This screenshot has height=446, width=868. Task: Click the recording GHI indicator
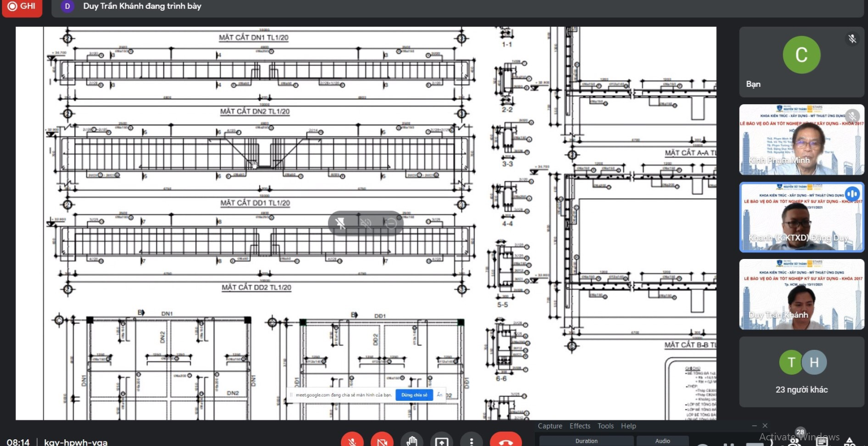(22, 7)
